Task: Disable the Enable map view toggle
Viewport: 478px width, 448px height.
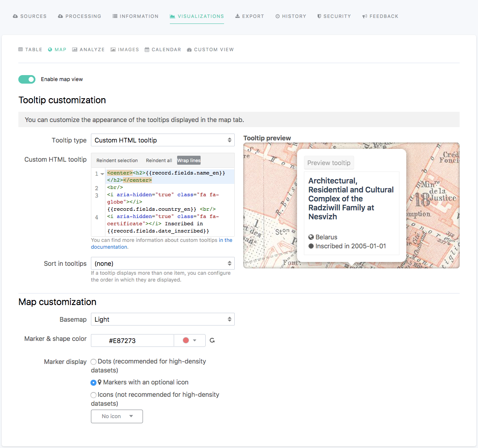Action: point(27,79)
